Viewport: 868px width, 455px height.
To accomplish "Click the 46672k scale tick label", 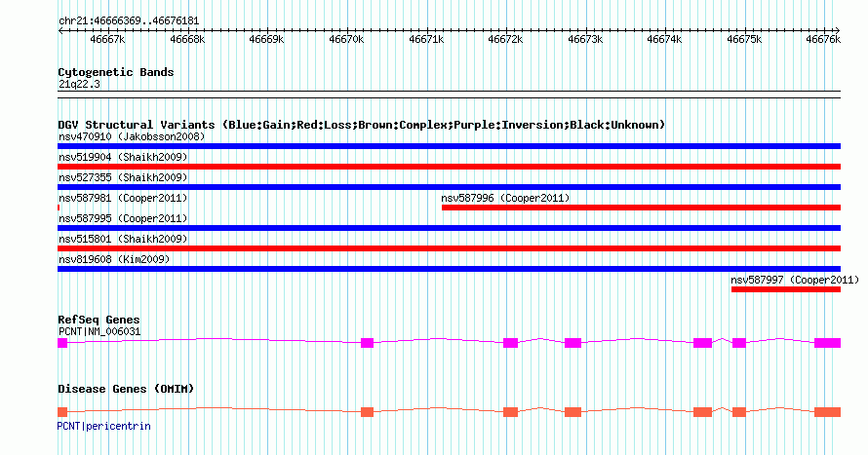I will 505,40.
